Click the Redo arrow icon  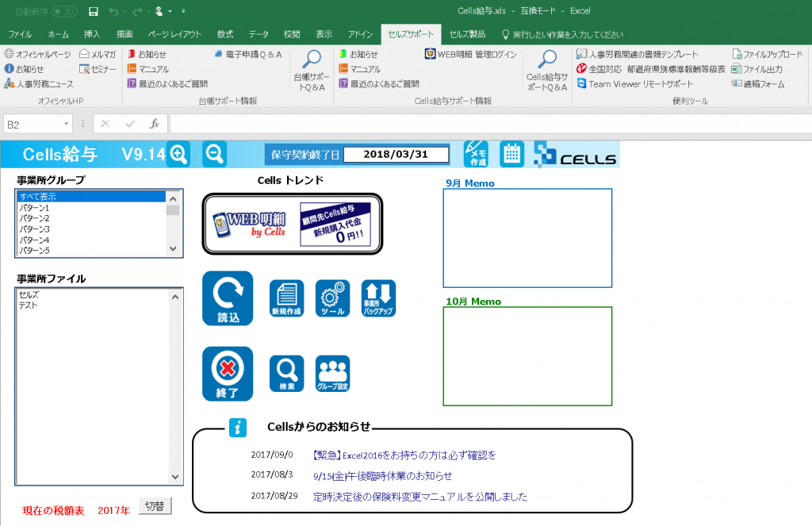[x=137, y=11]
